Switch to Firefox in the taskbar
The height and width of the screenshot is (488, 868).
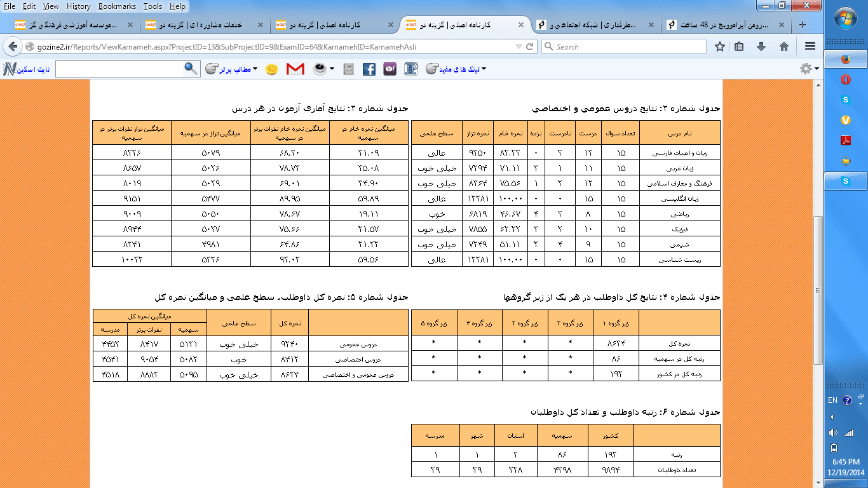click(845, 60)
